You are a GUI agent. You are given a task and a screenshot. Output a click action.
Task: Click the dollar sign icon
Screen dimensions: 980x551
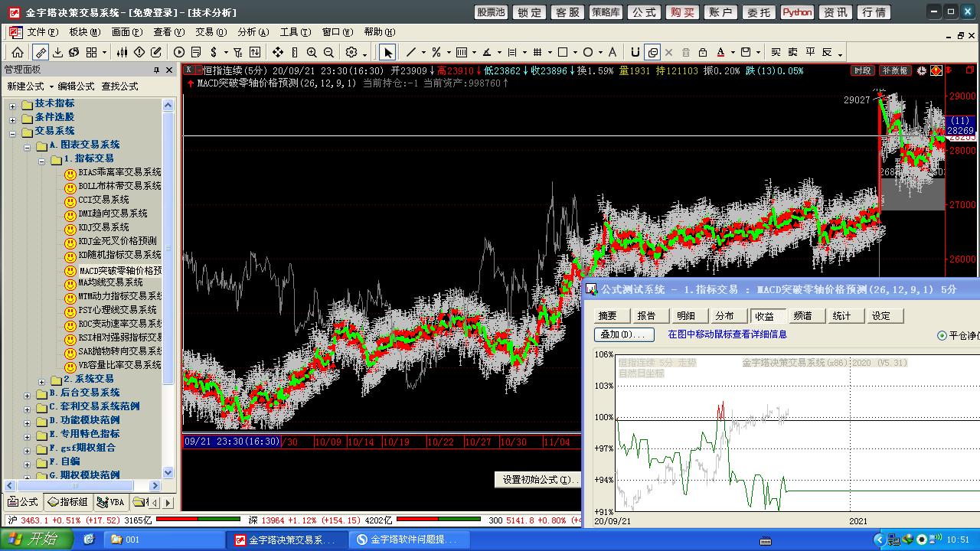214,52
